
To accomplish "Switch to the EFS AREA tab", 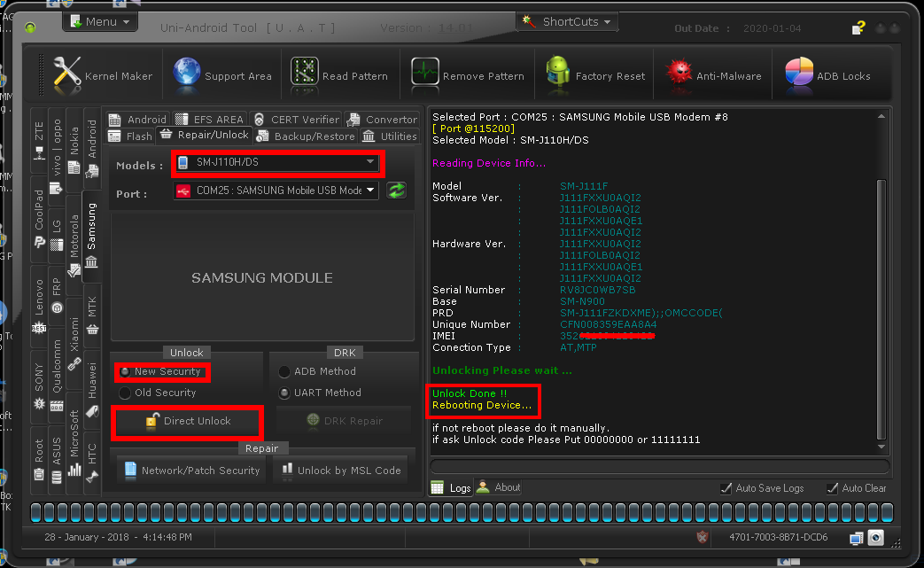I will point(209,119).
